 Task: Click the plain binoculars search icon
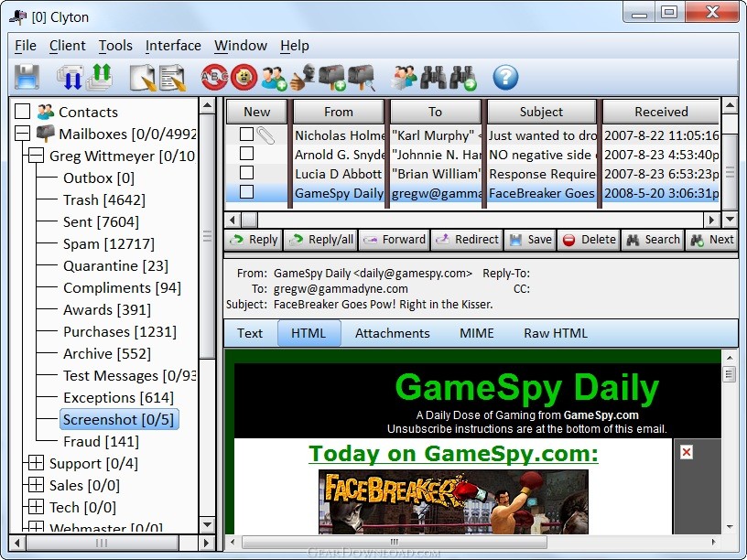[x=434, y=77]
